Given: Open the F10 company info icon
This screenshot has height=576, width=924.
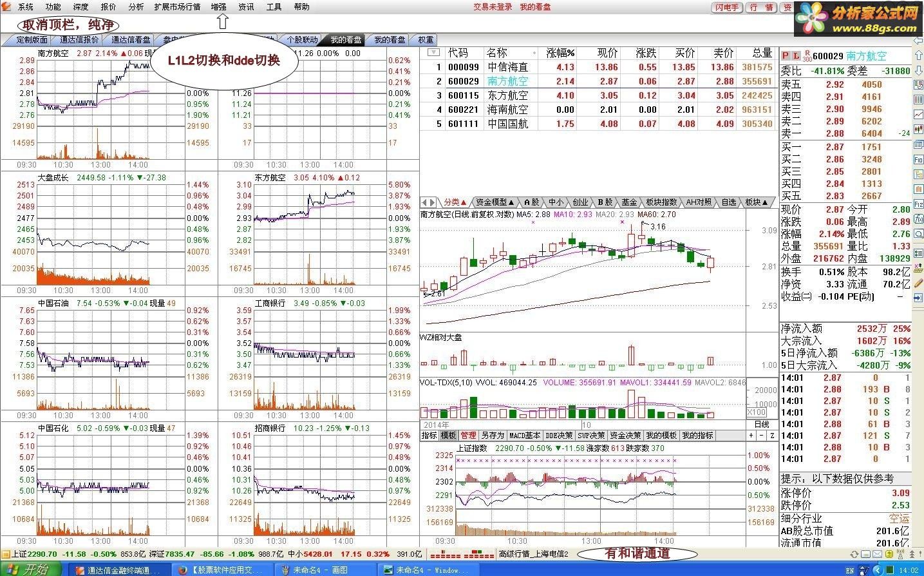Looking at the screenshot, I should pyautogui.click(x=918, y=160).
